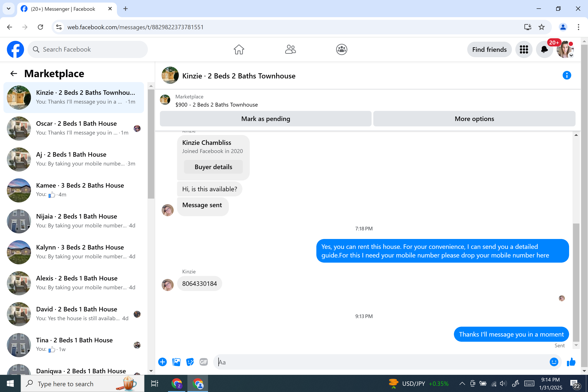
Task: Click the chat scrollbar up arrow
Action: [576, 135]
